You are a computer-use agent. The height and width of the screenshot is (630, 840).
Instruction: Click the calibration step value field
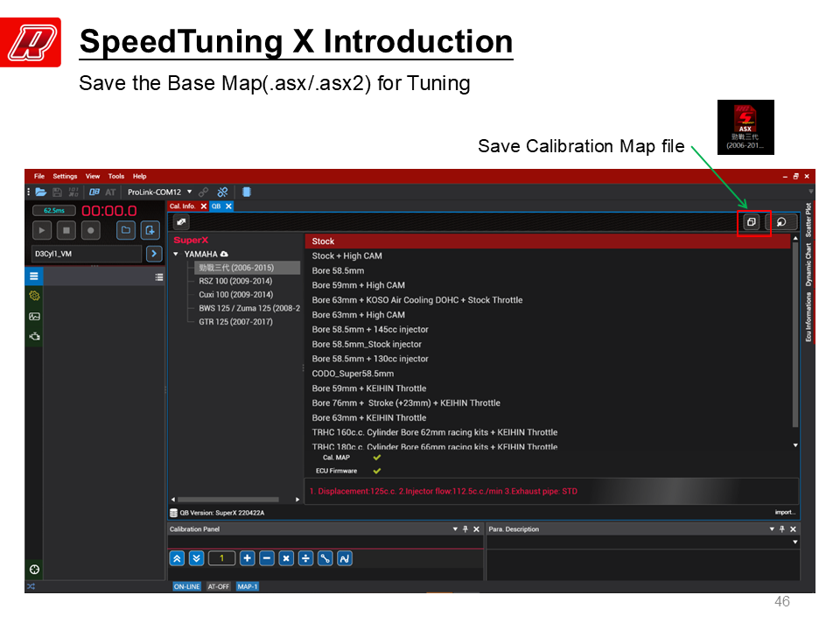pyautogui.click(x=221, y=559)
